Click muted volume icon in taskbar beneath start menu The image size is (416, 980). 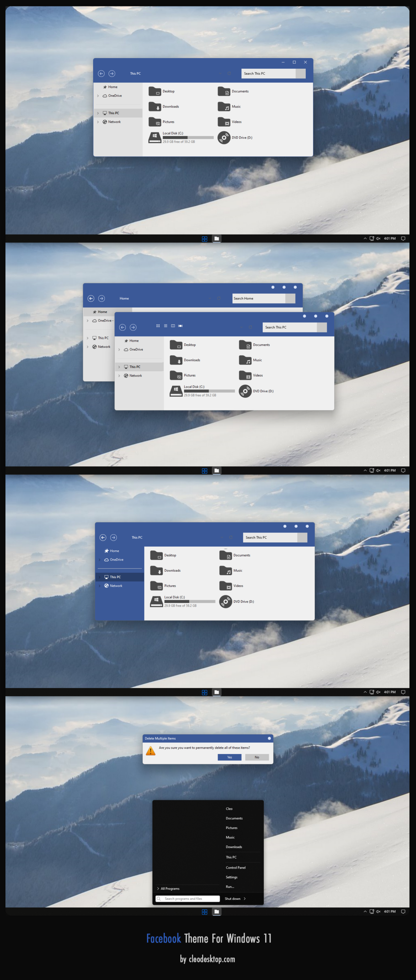[378, 912]
